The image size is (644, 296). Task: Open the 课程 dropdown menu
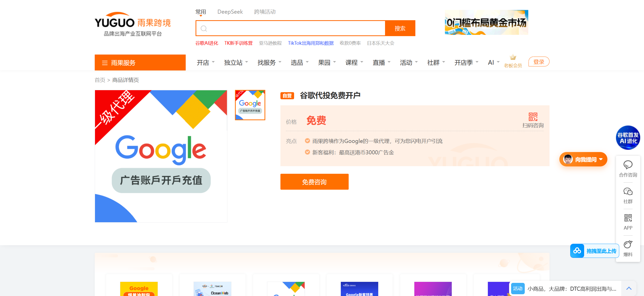coord(354,62)
